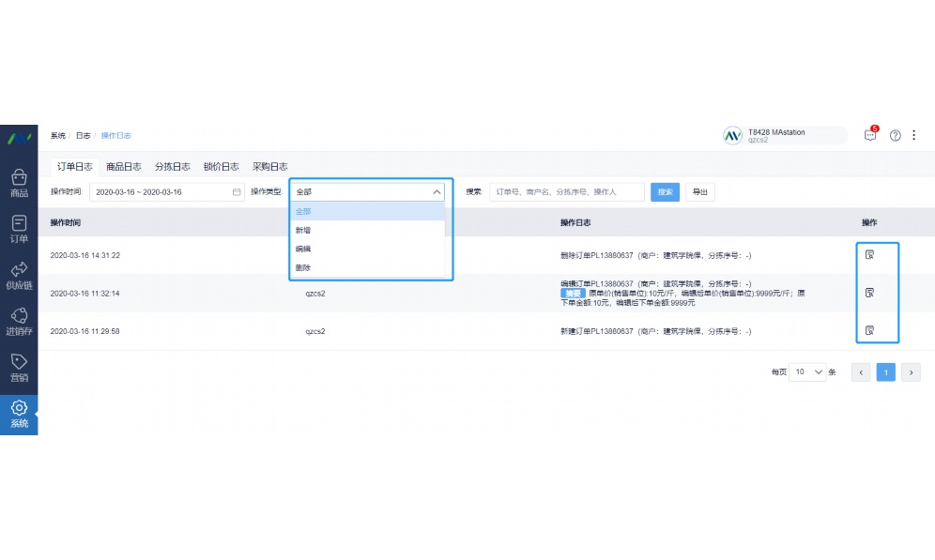Click the message notification icon with red badge
This screenshot has height=560, width=935.
point(869,135)
